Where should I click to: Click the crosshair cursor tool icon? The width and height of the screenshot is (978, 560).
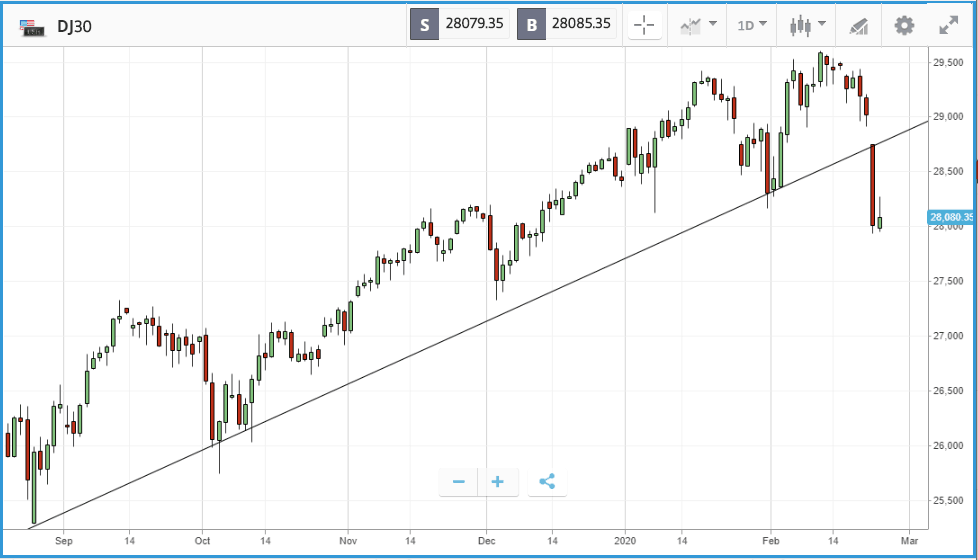[x=644, y=26]
